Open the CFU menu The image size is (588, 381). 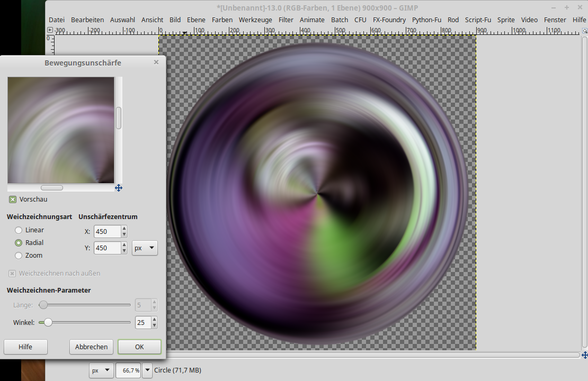[360, 20]
